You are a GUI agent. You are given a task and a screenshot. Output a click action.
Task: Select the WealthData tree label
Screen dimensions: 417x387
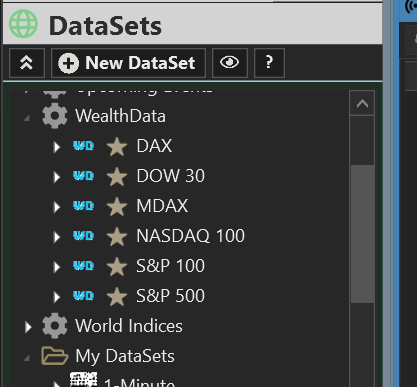pyautogui.click(x=120, y=116)
